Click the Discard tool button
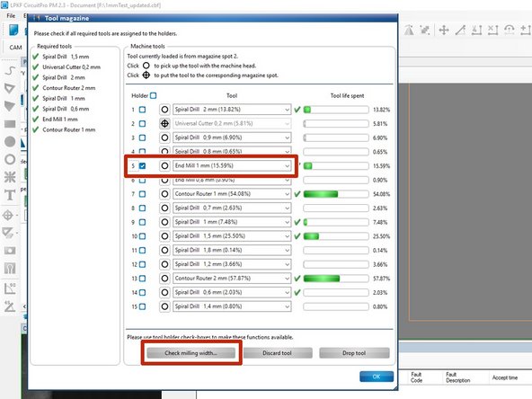 pos(278,353)
